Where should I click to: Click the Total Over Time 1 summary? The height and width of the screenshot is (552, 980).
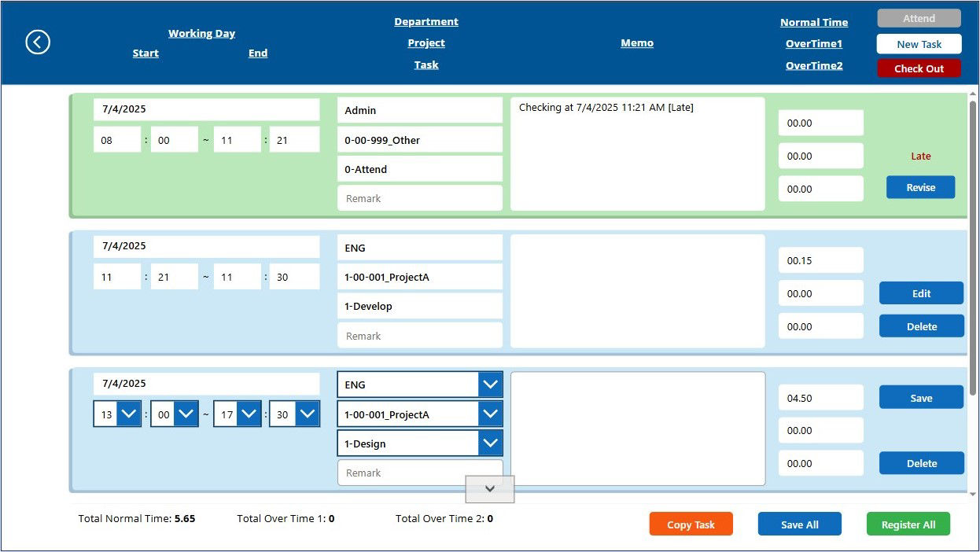pos(286,519)
